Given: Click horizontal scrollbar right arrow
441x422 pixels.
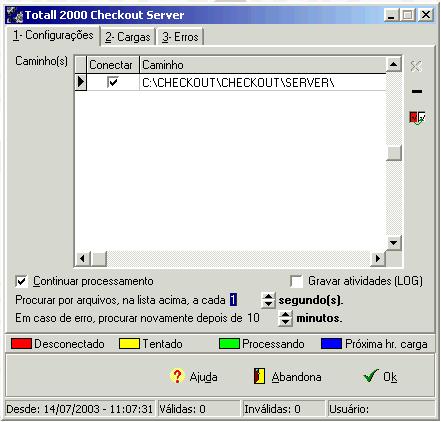Looking at the screenshot, I should point(378,259).
